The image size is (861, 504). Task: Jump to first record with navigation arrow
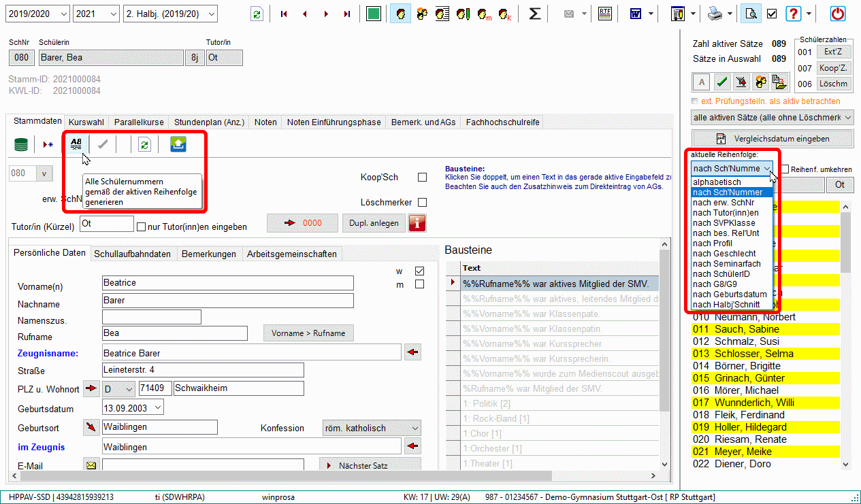pyautogui.click(x=284, y=14)
